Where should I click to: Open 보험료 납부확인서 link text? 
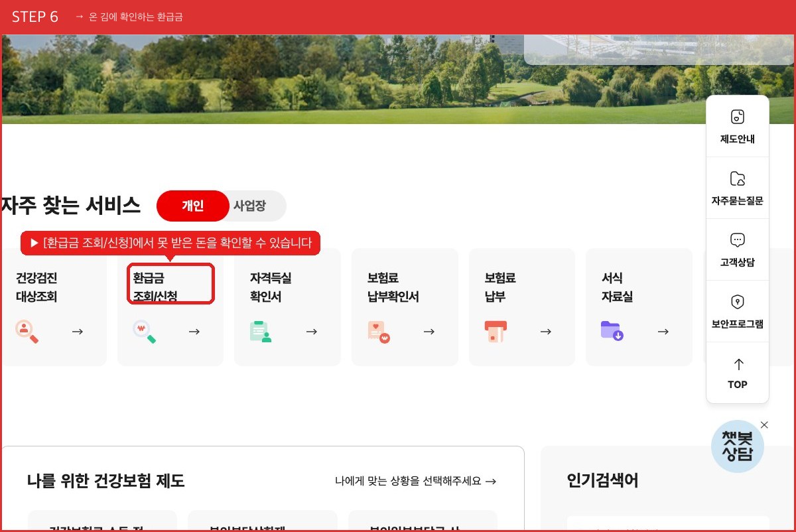coord(393,287)
